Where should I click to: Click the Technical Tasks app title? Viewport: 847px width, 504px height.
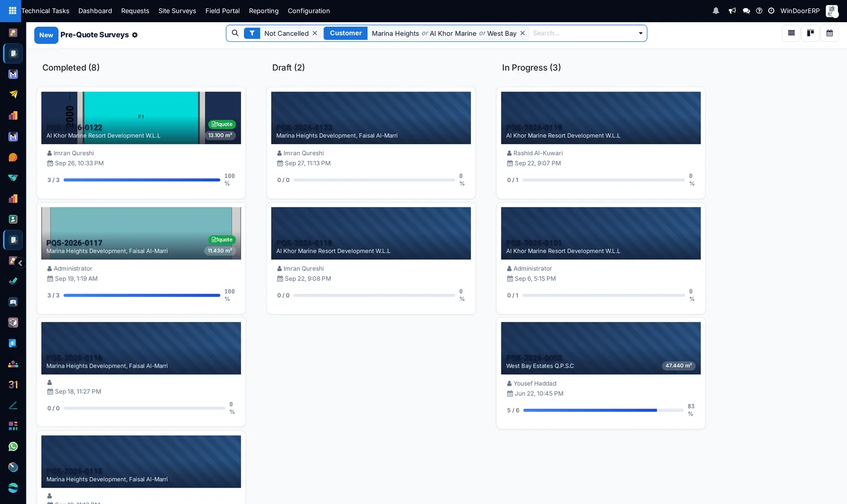(x=45, y=11)
